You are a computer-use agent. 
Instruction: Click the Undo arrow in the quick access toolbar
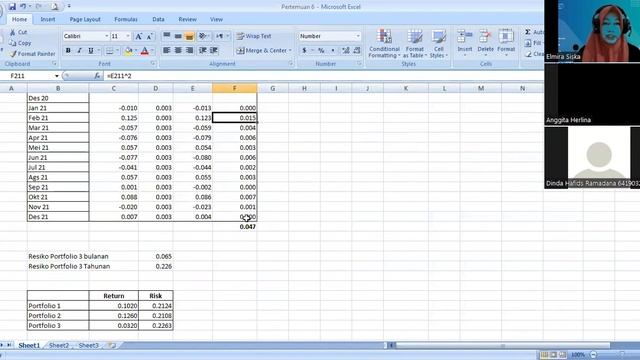(24, 7)
